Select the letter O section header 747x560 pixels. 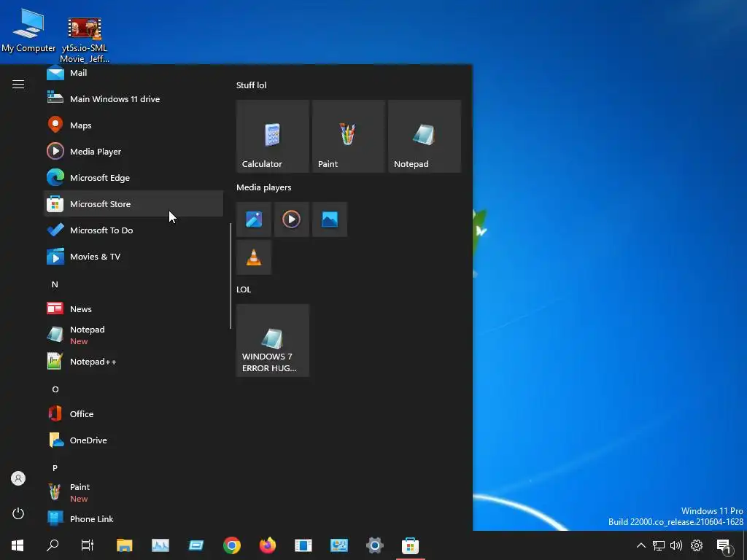(55, 389)
